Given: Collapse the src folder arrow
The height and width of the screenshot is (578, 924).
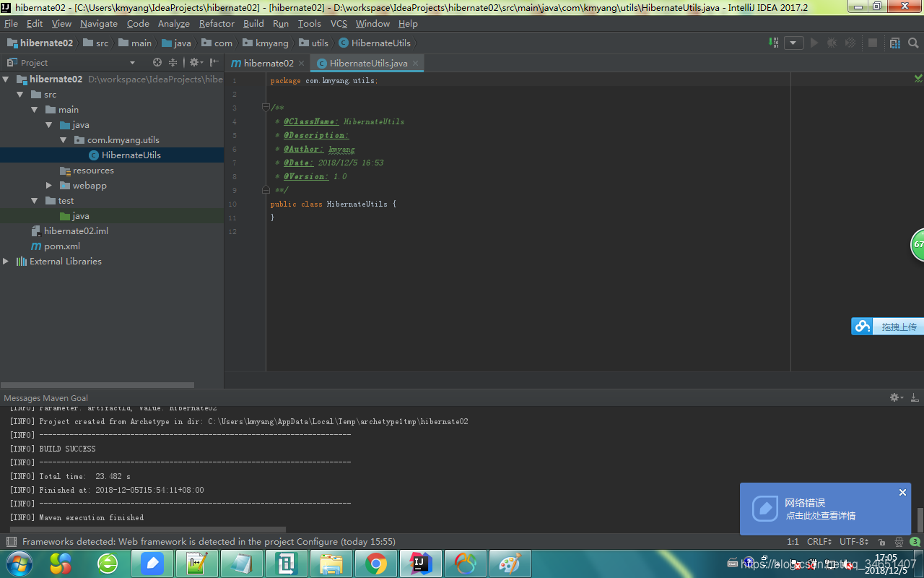Looking at the screenshot, I should tap(20, 95).
